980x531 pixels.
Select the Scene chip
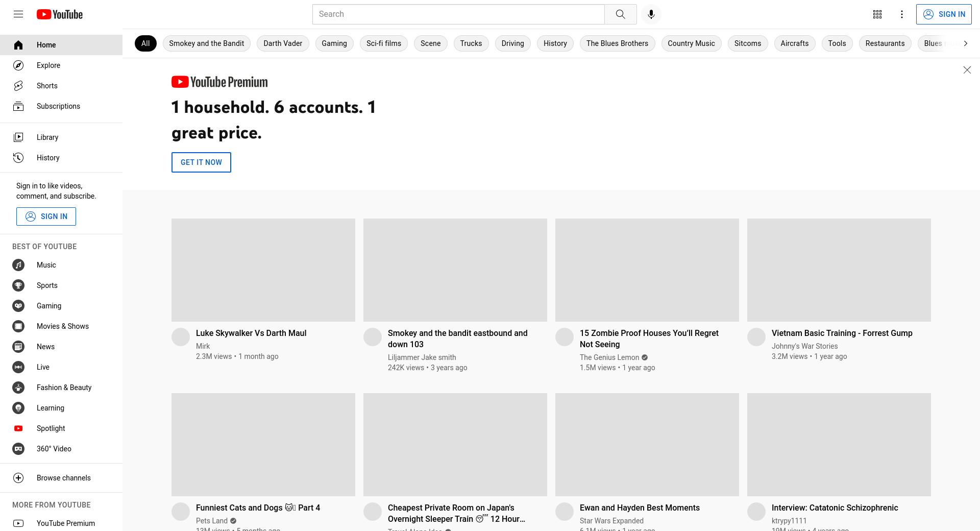point(431,43)
